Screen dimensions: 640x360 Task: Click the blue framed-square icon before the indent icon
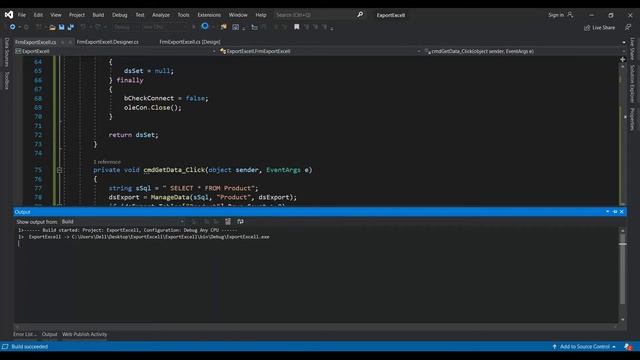coord(236,27)
